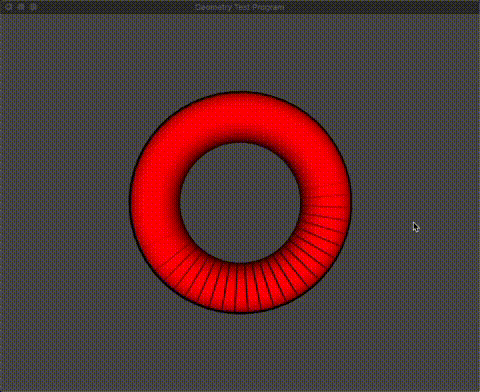Click the bottom wireframe segment of the torus
The height and width of the screenshot is (392, 480).
240,287
